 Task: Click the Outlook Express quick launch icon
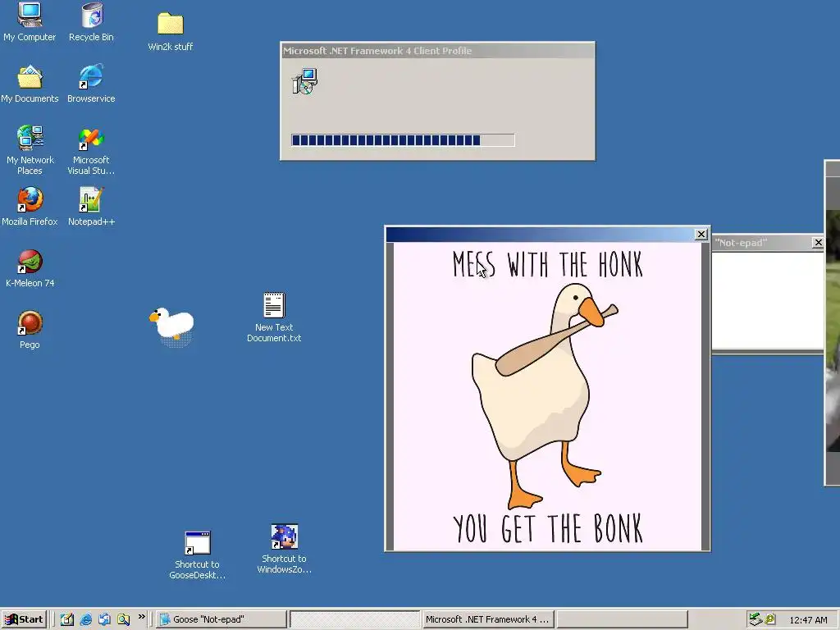click(x=104, y=619)
